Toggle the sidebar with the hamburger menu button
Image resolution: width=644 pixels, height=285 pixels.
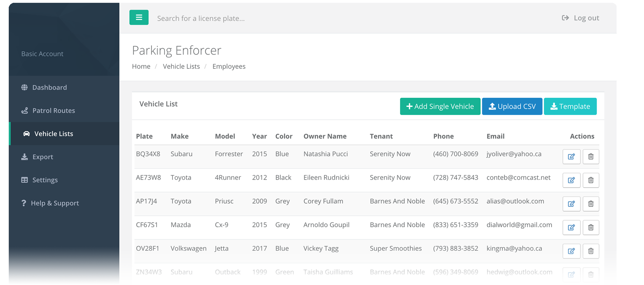click(139, 17)
